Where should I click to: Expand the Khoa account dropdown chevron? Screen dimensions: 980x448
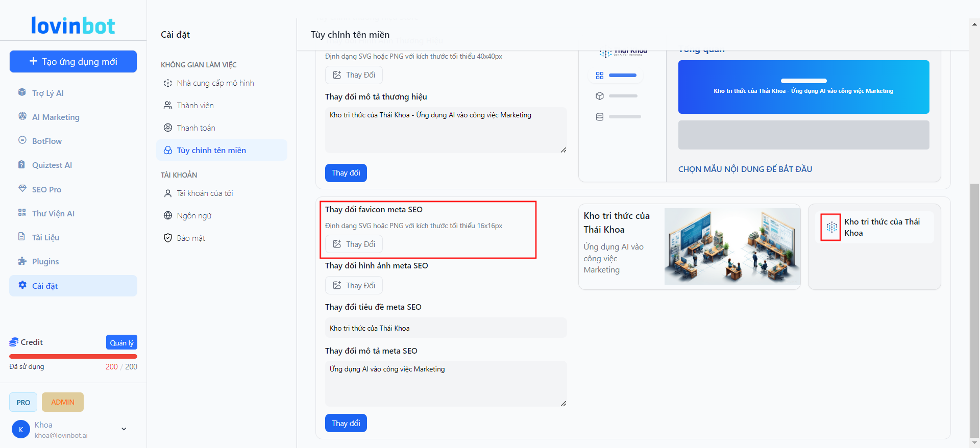tap(124, 429)
